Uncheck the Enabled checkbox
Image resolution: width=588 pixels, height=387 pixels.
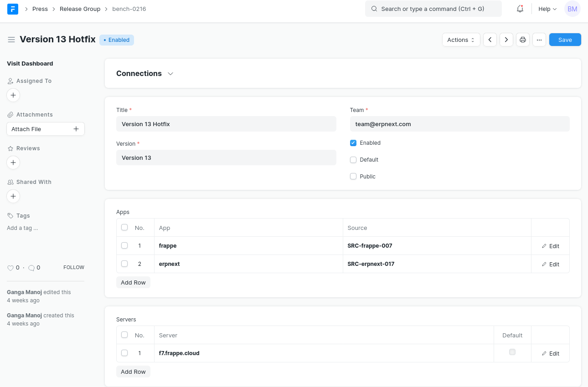point(353,143)
